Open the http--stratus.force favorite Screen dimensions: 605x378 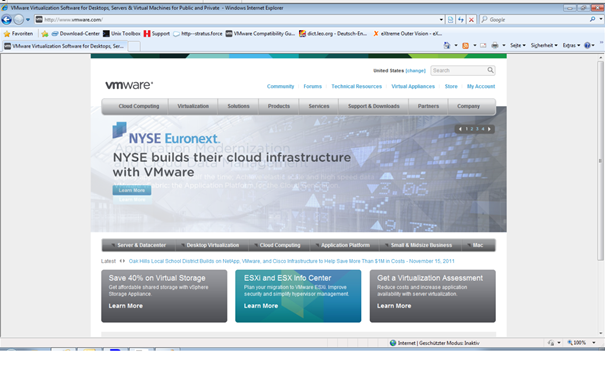(x=198, y=34)
